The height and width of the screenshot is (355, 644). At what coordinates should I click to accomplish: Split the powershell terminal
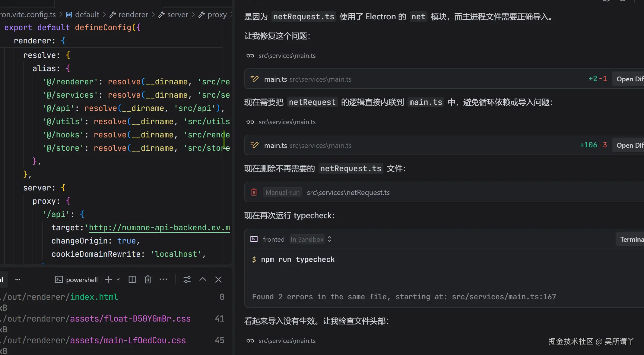(x=132, y=279)
